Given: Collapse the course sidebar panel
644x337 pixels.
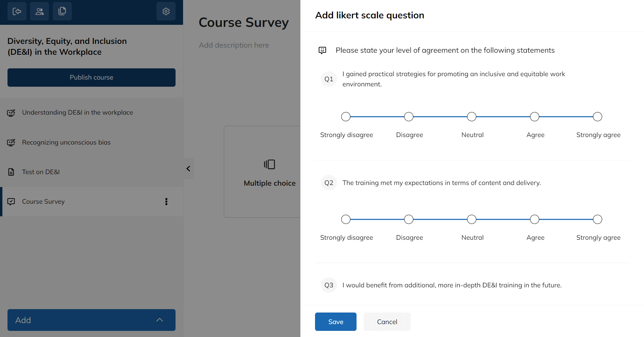Looking at the screenshot, I should [188, 168].
